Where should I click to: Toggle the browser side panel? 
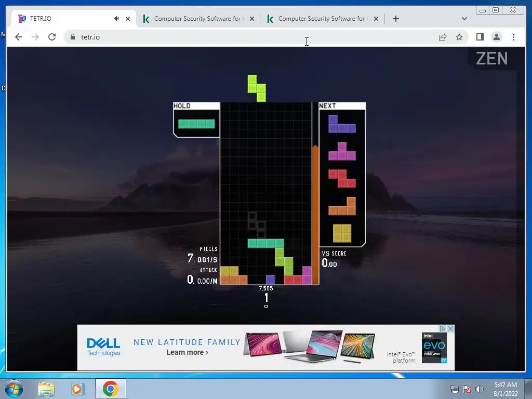[480, 37]
